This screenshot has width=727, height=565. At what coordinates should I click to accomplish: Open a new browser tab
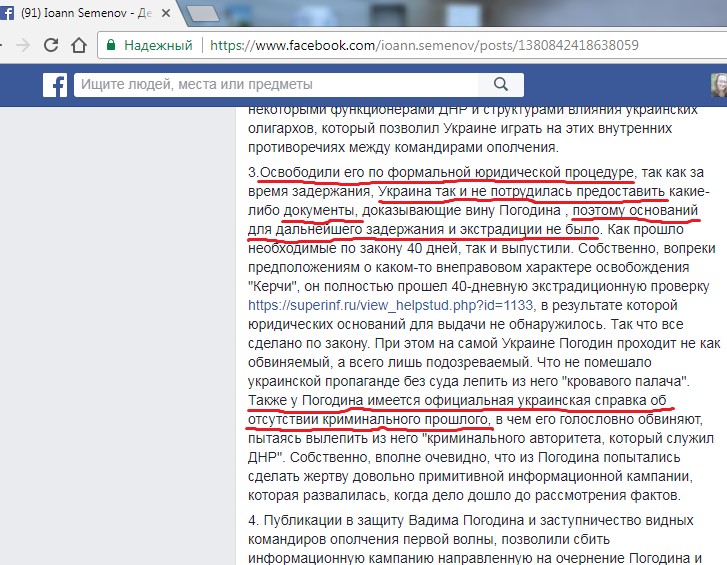click(204, 14)
